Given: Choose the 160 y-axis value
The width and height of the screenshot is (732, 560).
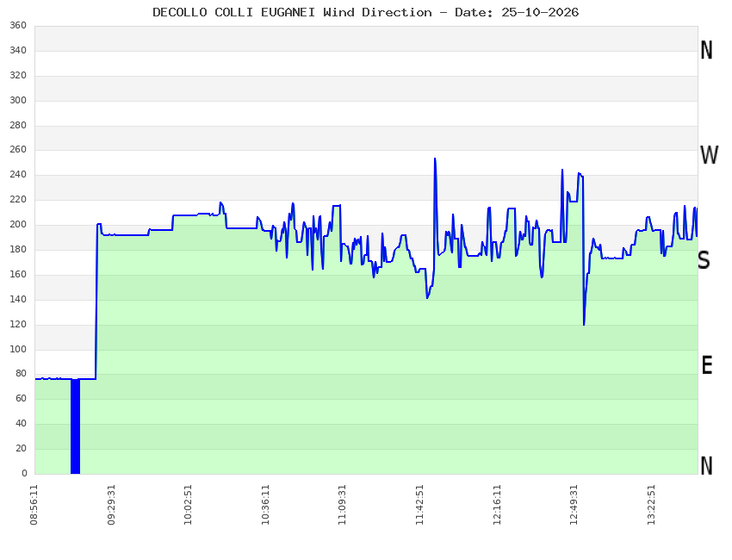Looking at the screenshot, I should tap(18, 274).
